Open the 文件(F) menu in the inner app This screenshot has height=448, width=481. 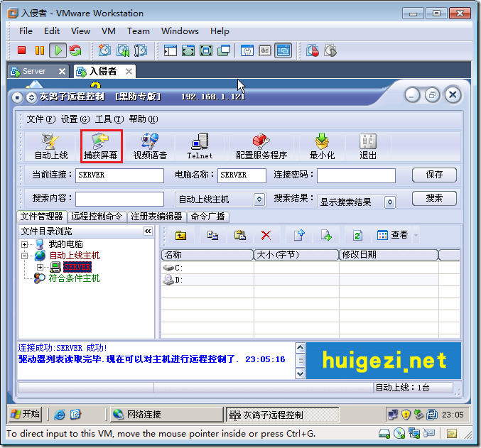tap(41, 119)
